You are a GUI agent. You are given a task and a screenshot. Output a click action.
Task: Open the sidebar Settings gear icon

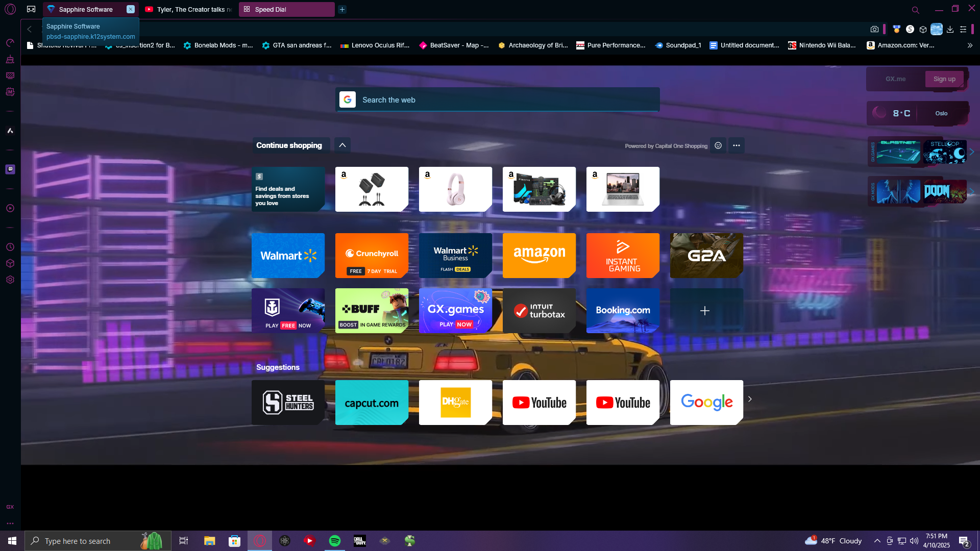point(10,280)
